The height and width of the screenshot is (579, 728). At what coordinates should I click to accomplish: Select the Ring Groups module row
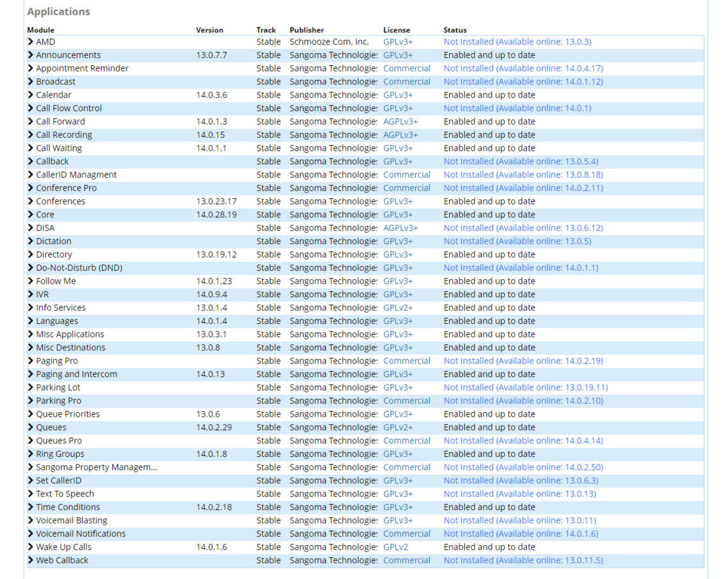60,454
